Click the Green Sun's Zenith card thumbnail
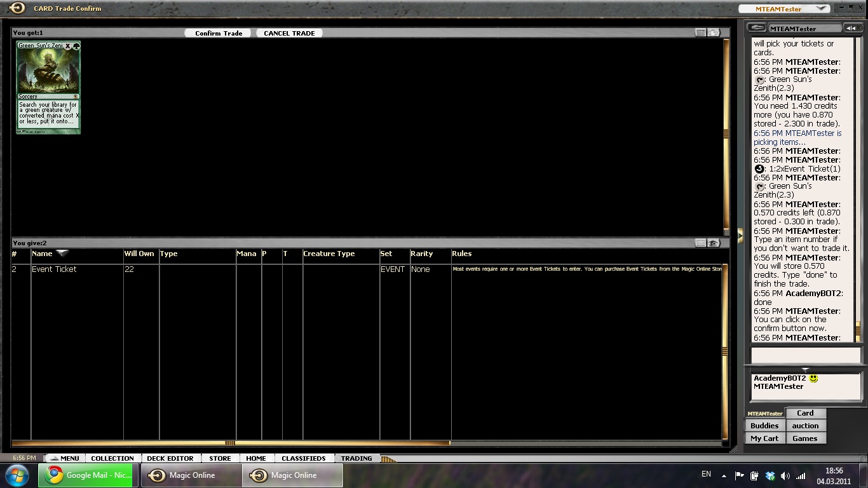 click(x=48, y=87)
